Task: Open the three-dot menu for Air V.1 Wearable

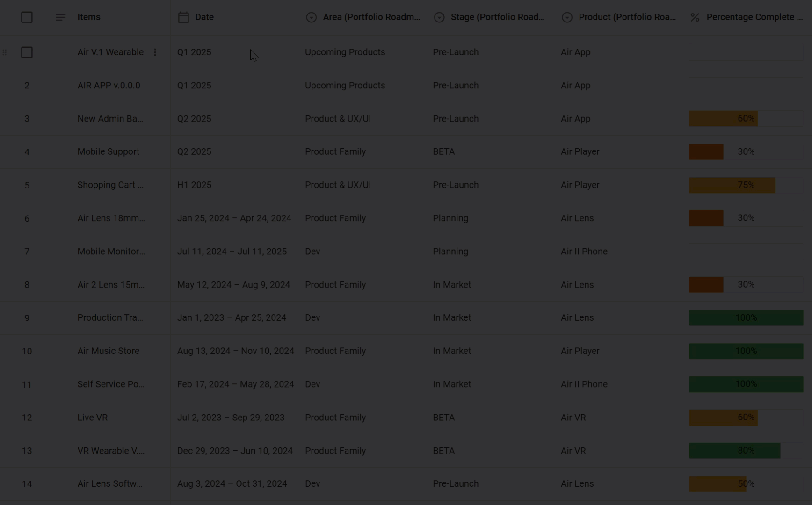Action: coord(155,52)
